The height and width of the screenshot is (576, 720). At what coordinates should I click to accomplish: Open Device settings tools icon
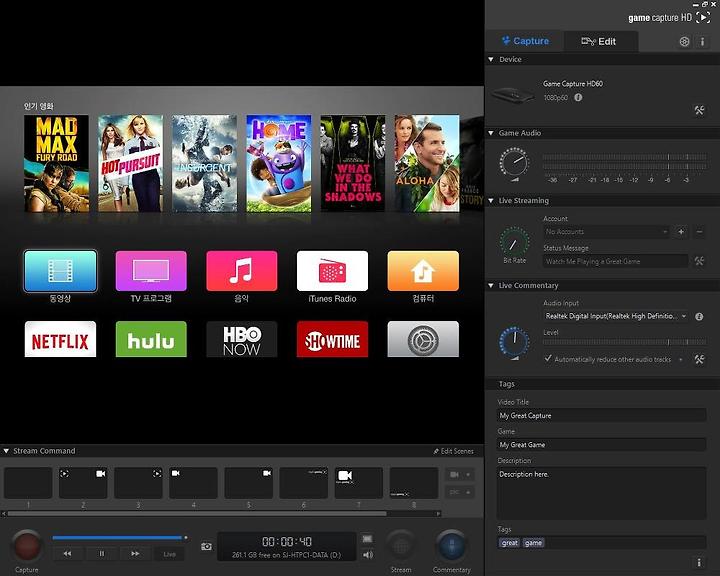[699, 110]
